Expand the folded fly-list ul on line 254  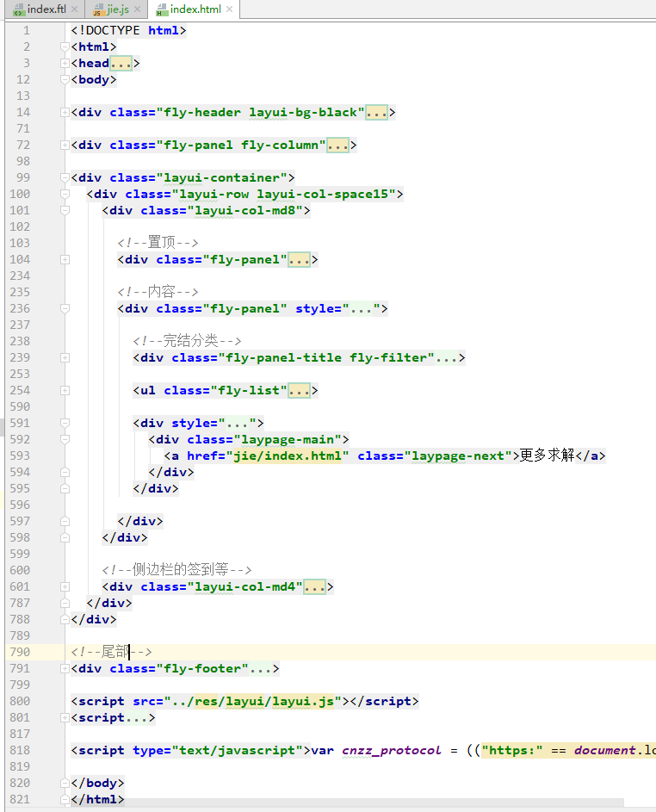[65, 390]
